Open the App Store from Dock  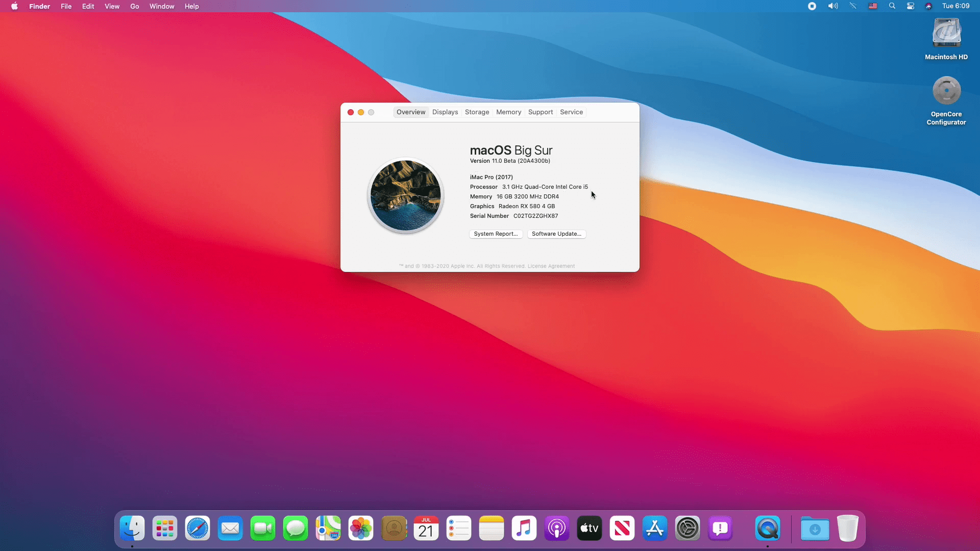pyautogui.click(x=654, y=529)
